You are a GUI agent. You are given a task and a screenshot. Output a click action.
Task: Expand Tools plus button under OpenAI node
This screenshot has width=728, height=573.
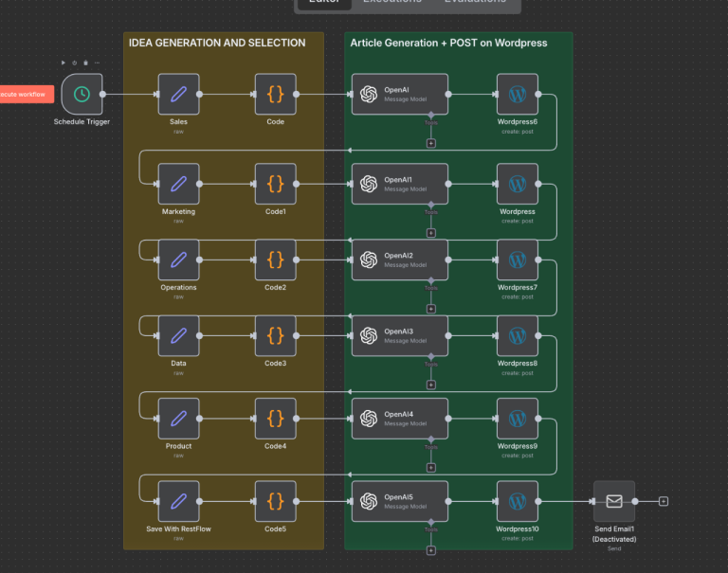pyautogui.click(x=431, y=143)
